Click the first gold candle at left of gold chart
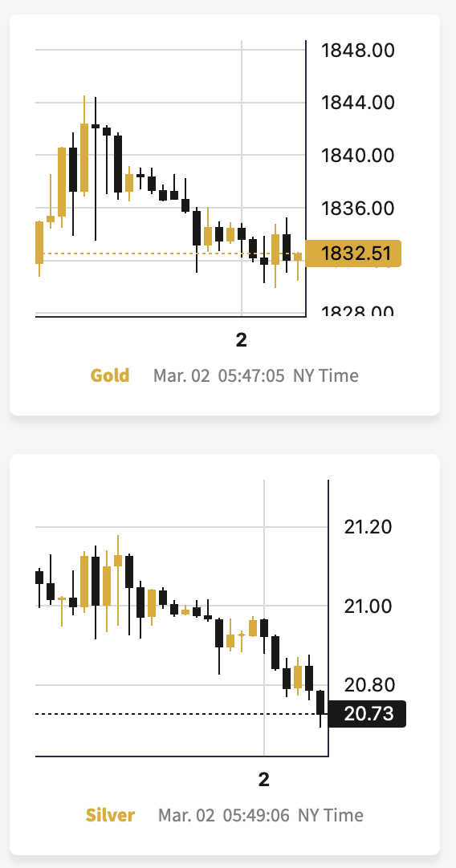 coord(39,242)
